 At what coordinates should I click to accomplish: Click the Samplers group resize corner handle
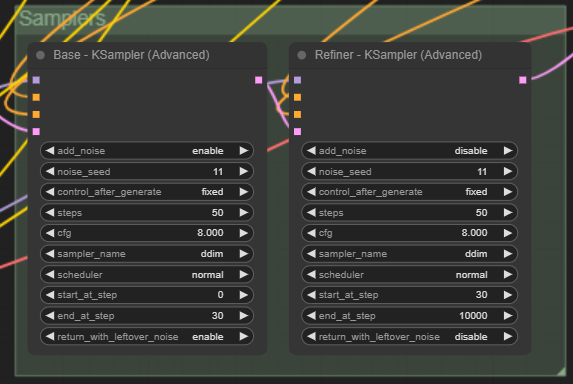[x=561, y=372]
